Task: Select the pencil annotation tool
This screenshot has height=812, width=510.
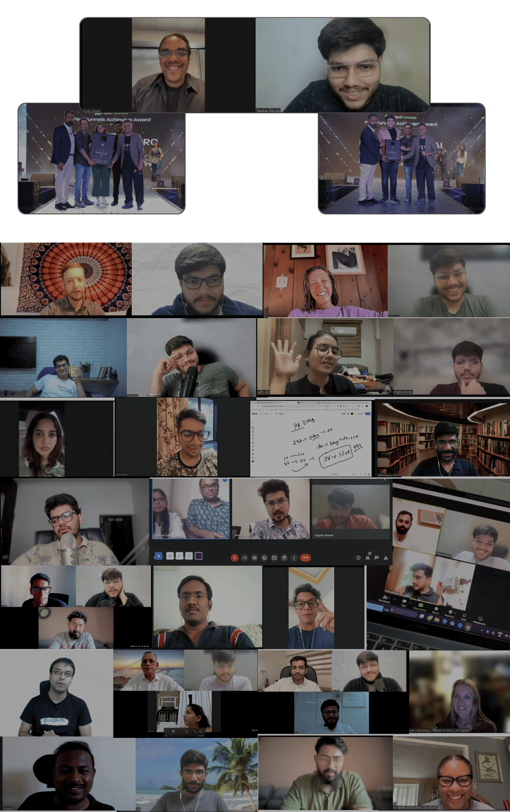Action: coord(179,556)
